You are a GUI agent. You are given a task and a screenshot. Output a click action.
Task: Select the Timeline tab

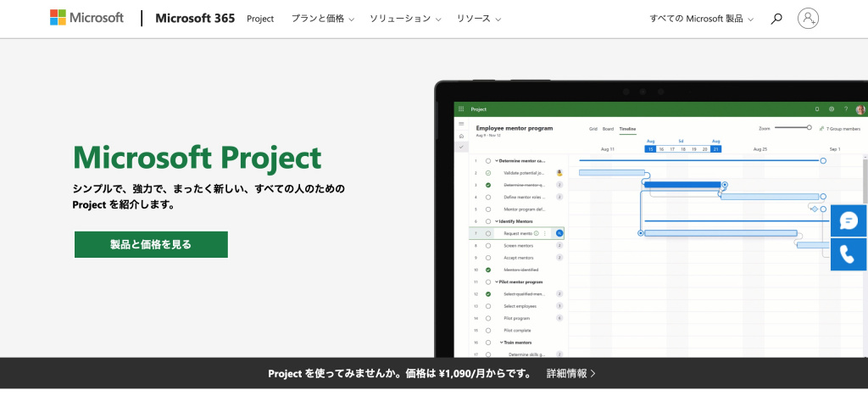coord(627,129)
